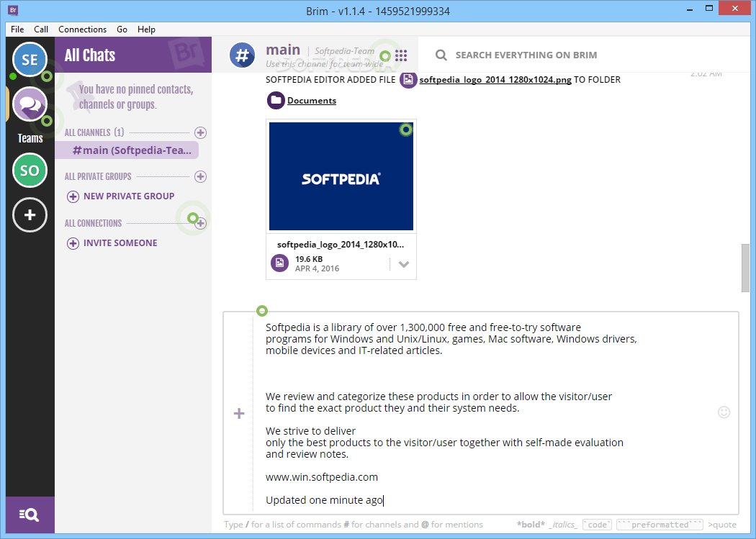This screenshot has width=756, height=539.
Task: Click the image file icon beside softpedia_logo link
Action: [408, 79]
